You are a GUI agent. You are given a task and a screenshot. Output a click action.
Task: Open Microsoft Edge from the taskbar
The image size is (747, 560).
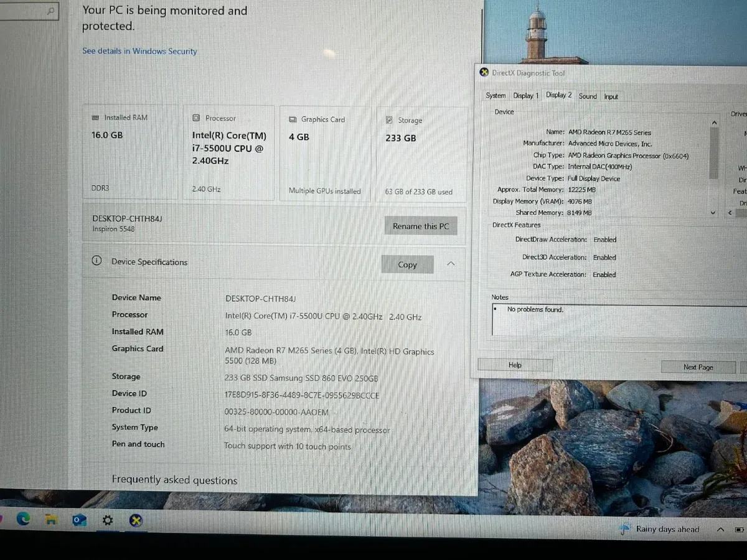click(24, 518)
